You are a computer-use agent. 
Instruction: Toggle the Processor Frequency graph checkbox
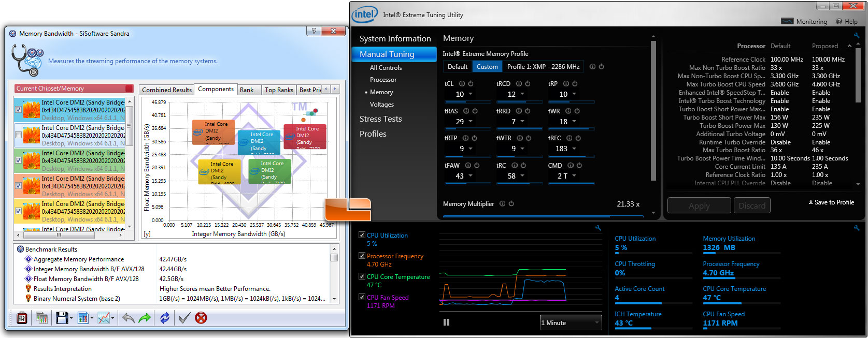click(362, 256)
